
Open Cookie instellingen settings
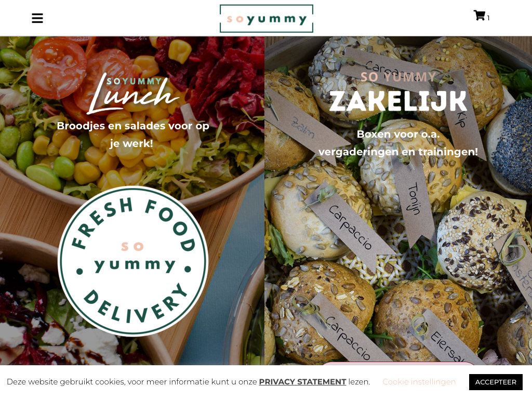419,382
